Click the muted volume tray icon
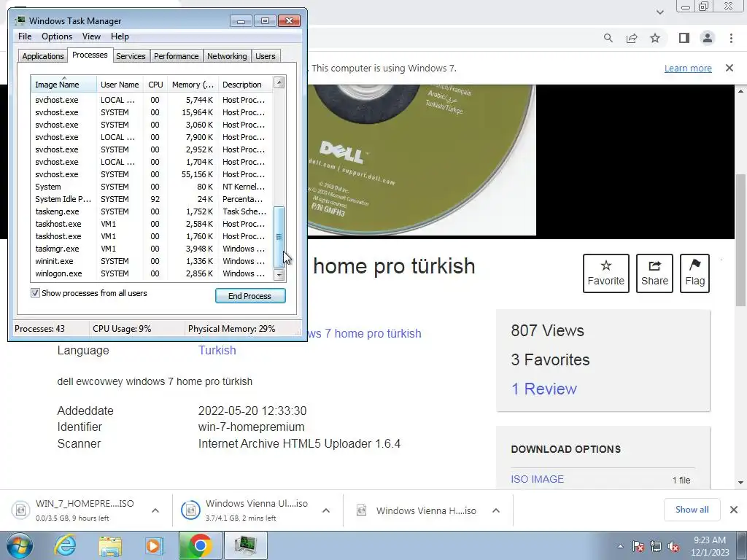Image resolution: width=747 pixels, height=560 pixels. pos(673,546)
